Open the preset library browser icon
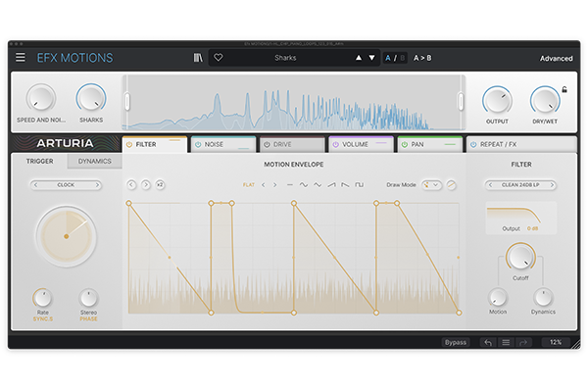 click(x=198, y=58)
